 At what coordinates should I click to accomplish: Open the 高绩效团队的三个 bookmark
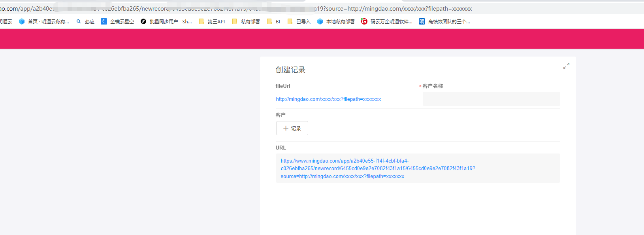click(x=444, y=21)
